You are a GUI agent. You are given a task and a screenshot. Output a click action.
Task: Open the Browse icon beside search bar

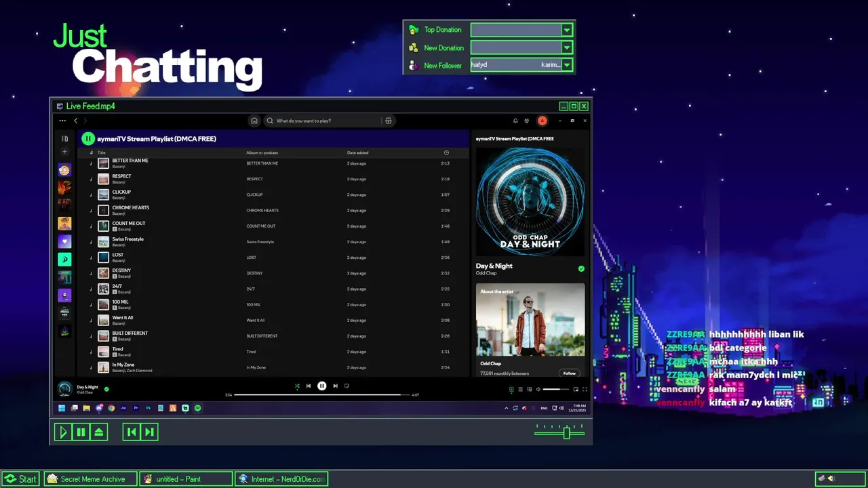(x=389, y=121)
